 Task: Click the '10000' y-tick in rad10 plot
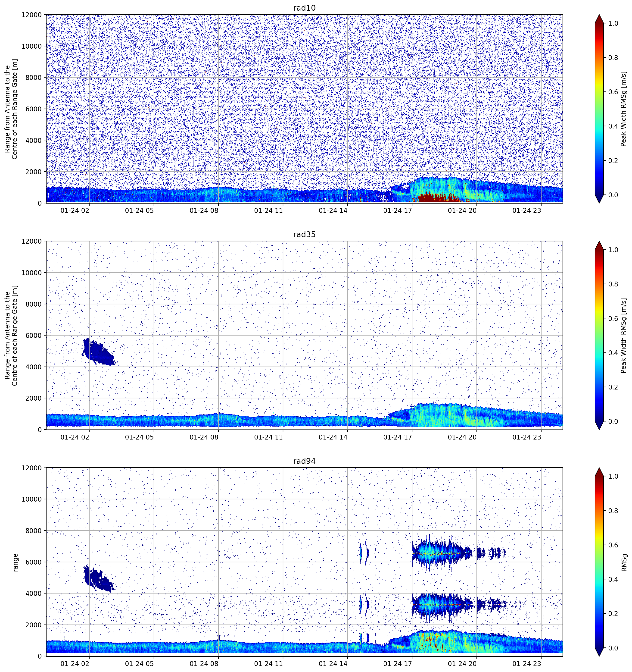tap(32, 46)
